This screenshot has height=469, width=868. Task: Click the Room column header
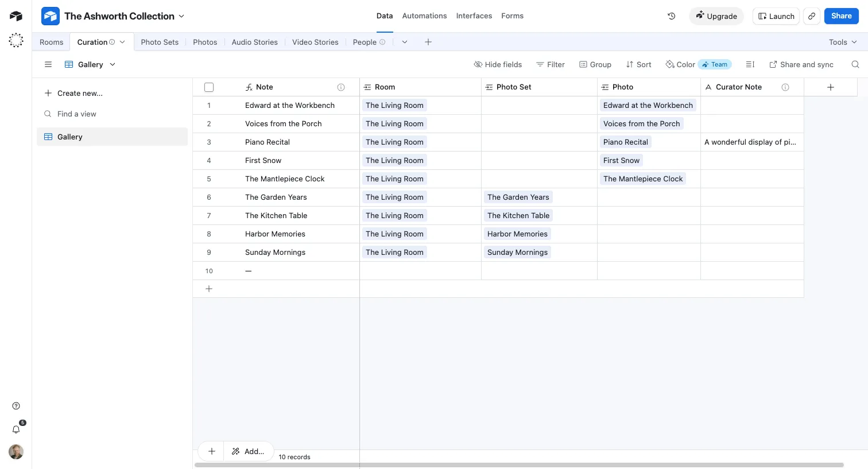[x=420, y=87]
